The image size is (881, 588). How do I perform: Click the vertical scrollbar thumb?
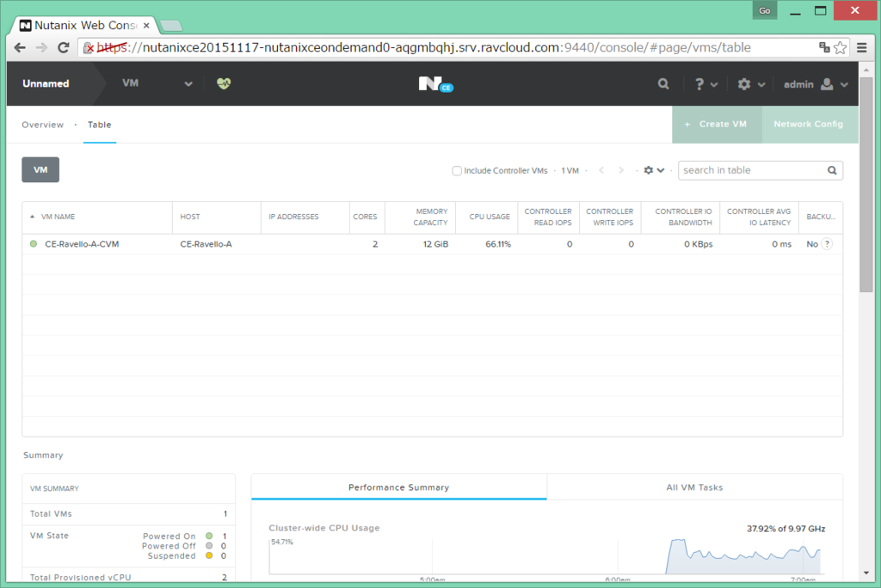coord(866,186)
